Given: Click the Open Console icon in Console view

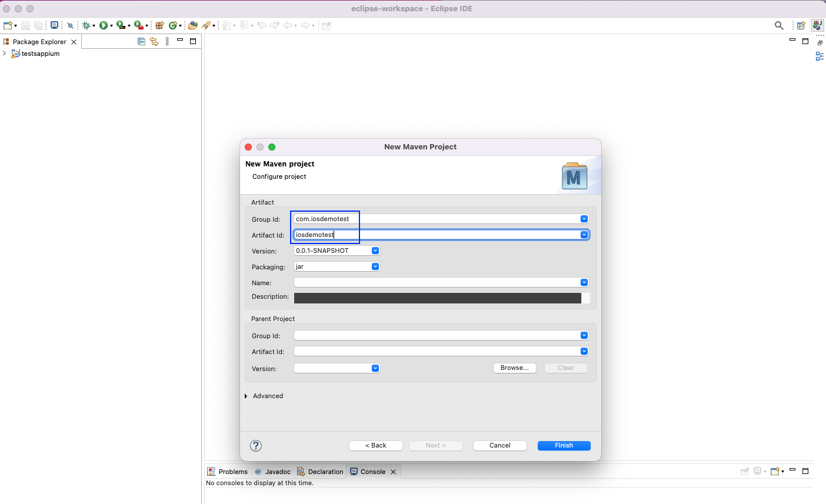Looking at the screenshot, I should point(775,471).
